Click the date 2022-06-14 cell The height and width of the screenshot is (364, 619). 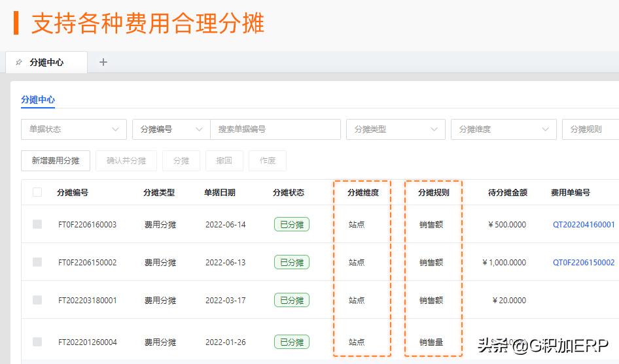point(225,224)
